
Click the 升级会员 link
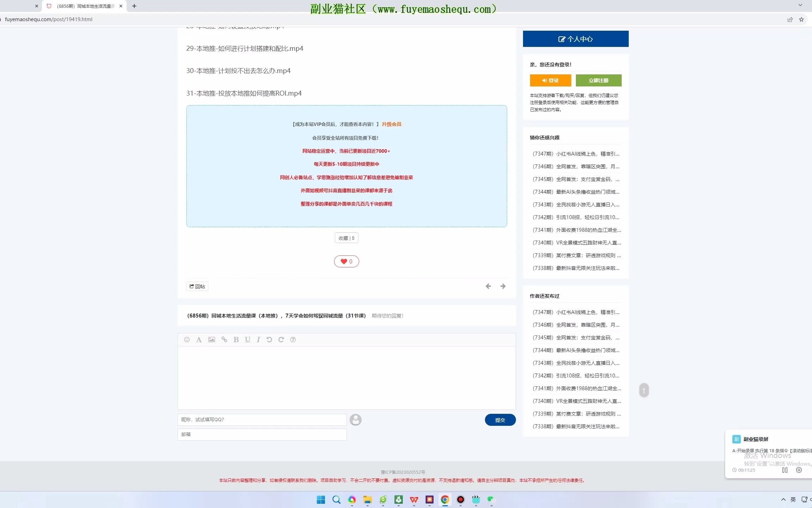(x=392, y=124)
